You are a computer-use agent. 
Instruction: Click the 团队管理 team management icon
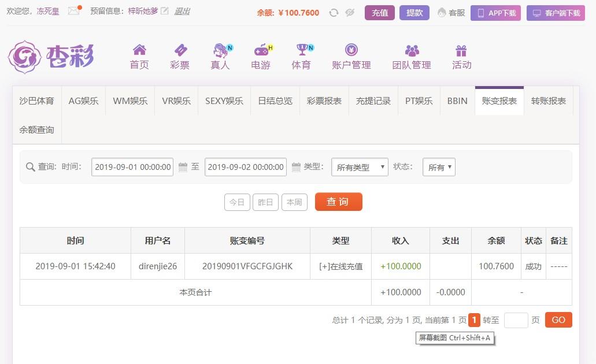pyautogui.click(x=412, y=51)
